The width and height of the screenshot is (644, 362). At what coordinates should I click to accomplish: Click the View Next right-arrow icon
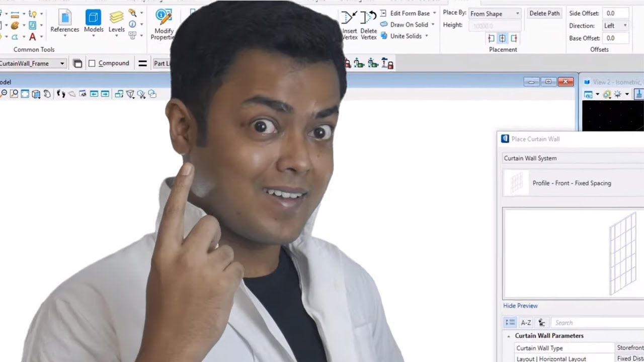[105, 94]
